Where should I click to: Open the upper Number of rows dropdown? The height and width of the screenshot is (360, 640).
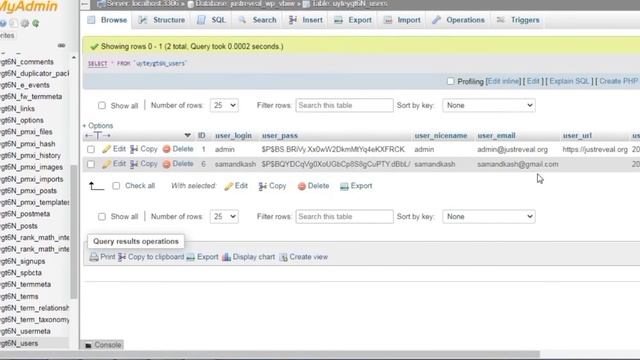(x=224, y=105)
